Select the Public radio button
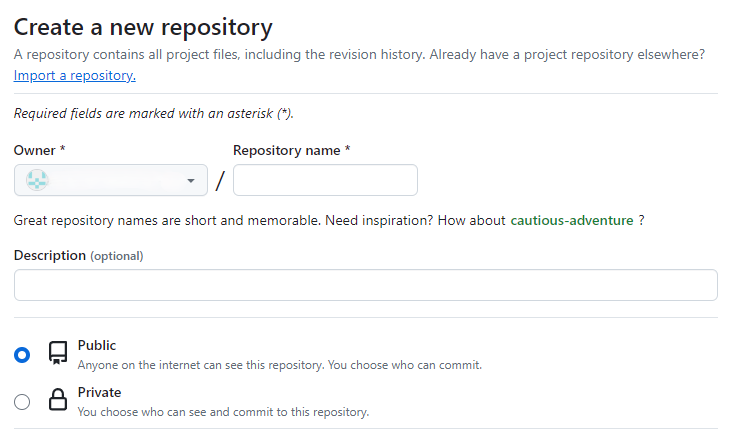This screenshot has width=732, height=431. tap(22, 355)
